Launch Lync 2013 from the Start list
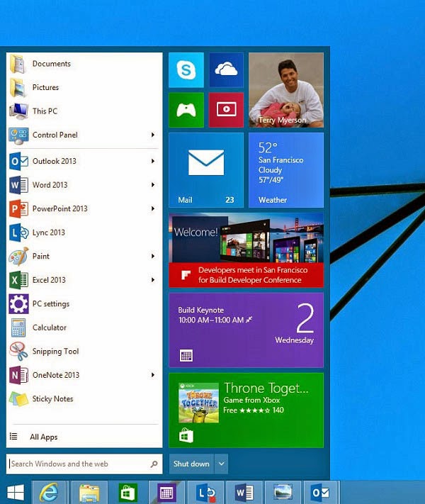 [84, 233]
